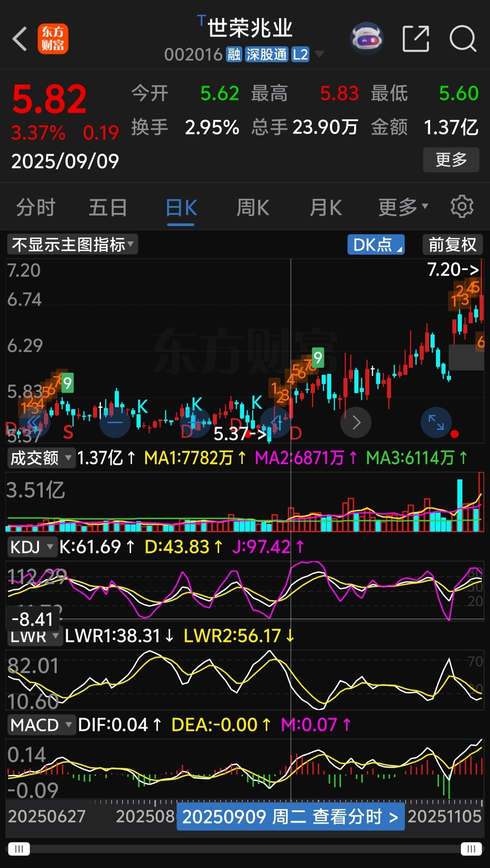Viewport: 490px width, 868px height.
Task: Open 更多 period dropdown tab
Action: coord(403,207)
